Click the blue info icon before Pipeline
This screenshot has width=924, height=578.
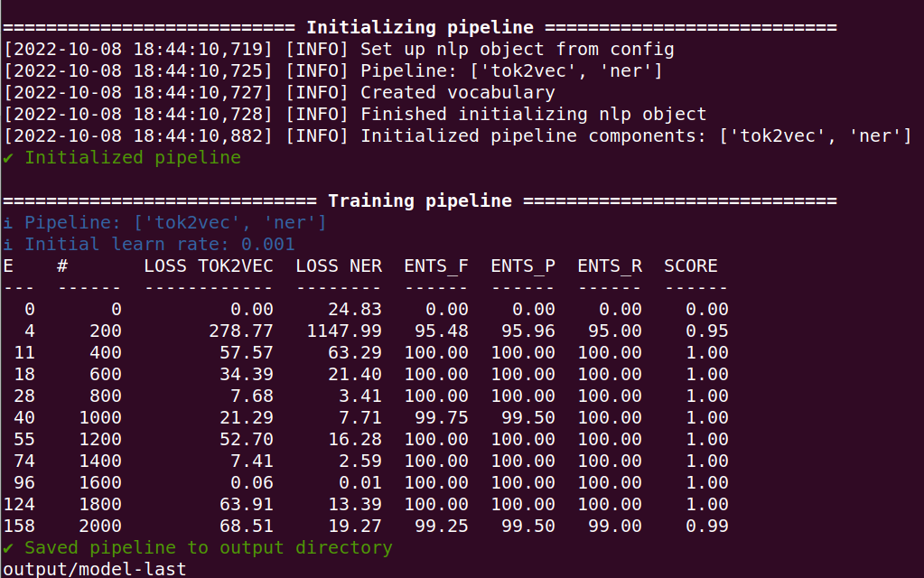pos(7,223)
